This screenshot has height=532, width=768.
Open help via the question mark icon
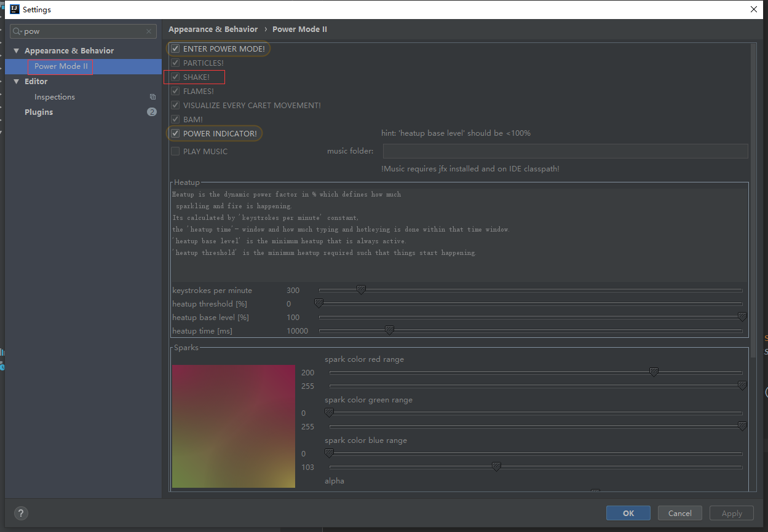[x=20, y=513]
